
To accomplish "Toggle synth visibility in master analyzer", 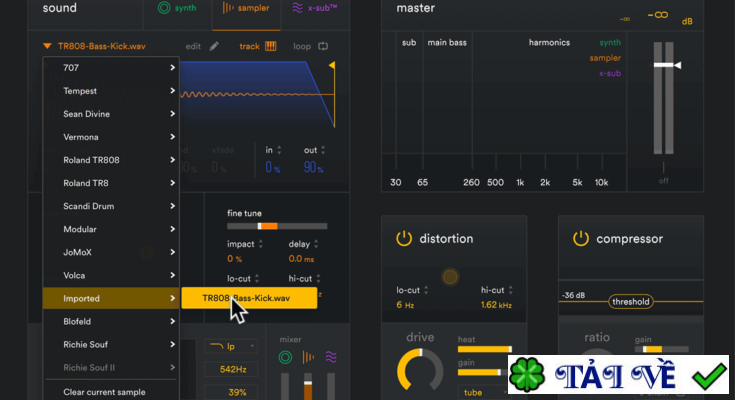I will (610, 42).
